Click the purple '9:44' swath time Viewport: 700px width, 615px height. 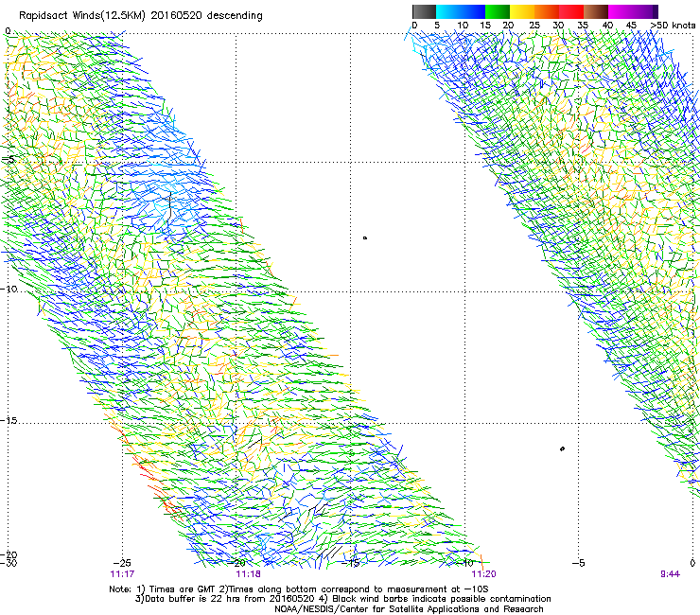tap(670, 574)
